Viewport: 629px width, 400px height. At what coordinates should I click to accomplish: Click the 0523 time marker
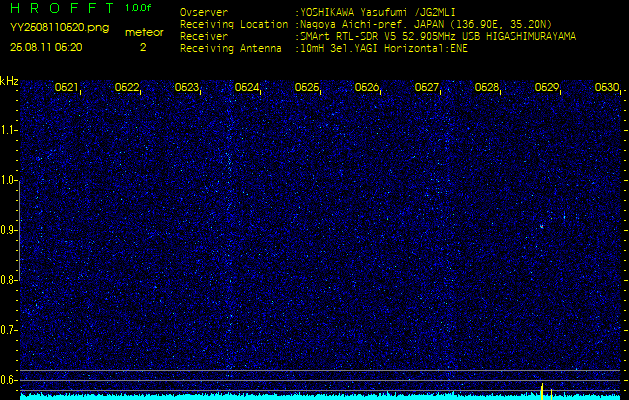187,87
